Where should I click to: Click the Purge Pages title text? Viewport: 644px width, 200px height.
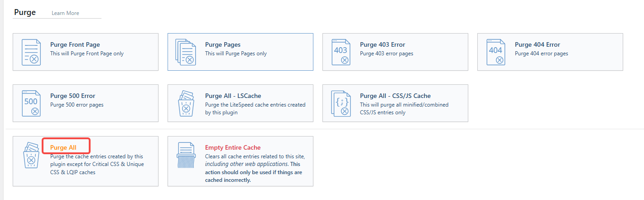(x=222, y=45)
